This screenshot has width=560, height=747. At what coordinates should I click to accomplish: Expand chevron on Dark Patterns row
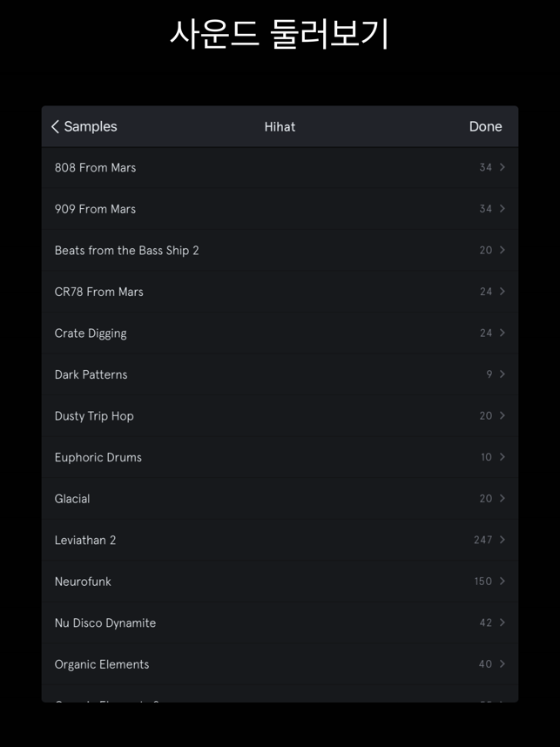tap(502, 374)
